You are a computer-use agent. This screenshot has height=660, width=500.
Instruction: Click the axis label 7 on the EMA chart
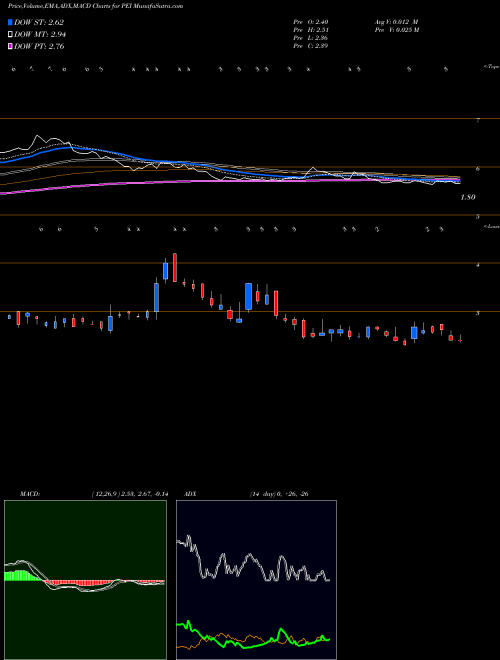478,121
